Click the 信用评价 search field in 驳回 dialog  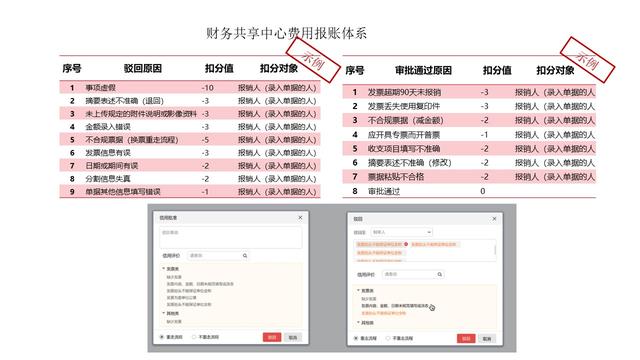tap(413, 274)
